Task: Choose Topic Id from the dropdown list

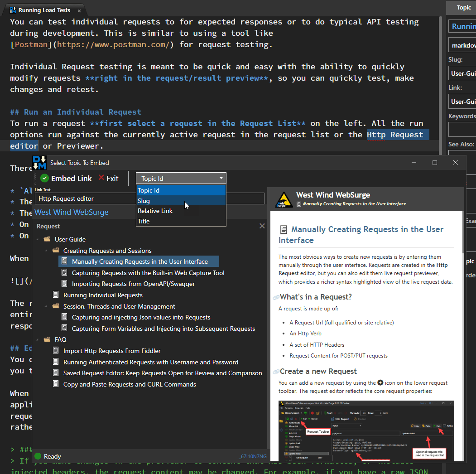Action: click(x=181, y=190)
